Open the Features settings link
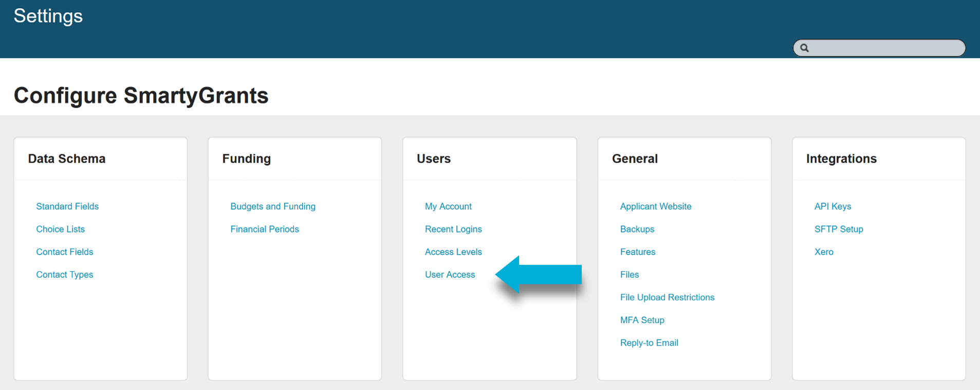The width and height of the screenshot is (980, 390). 637,252
